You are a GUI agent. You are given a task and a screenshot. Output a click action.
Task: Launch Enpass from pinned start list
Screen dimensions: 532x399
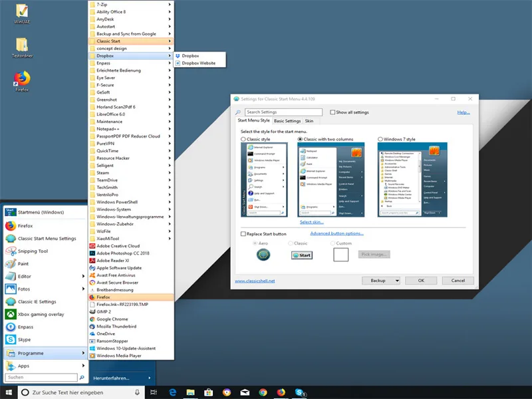point(20,327)
